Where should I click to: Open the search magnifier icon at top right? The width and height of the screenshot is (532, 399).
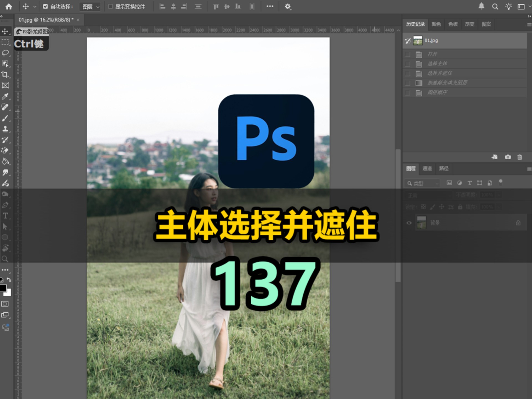click(x=495, y=6)
